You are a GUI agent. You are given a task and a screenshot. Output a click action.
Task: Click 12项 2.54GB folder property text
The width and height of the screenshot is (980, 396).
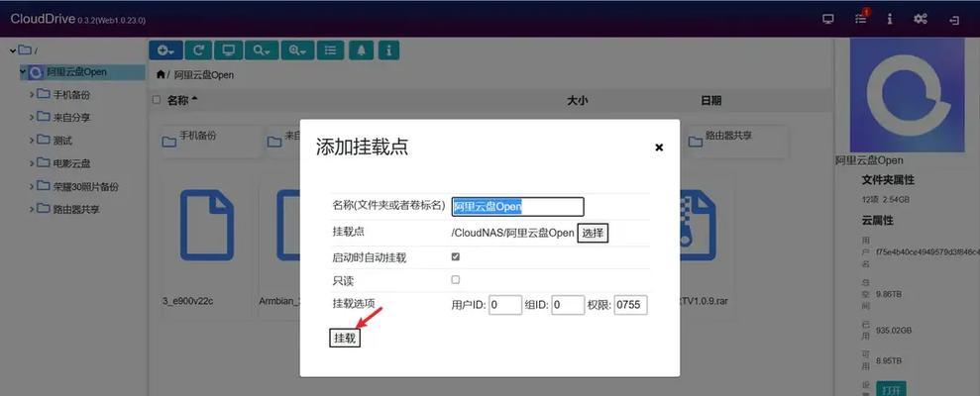(886, 199)
